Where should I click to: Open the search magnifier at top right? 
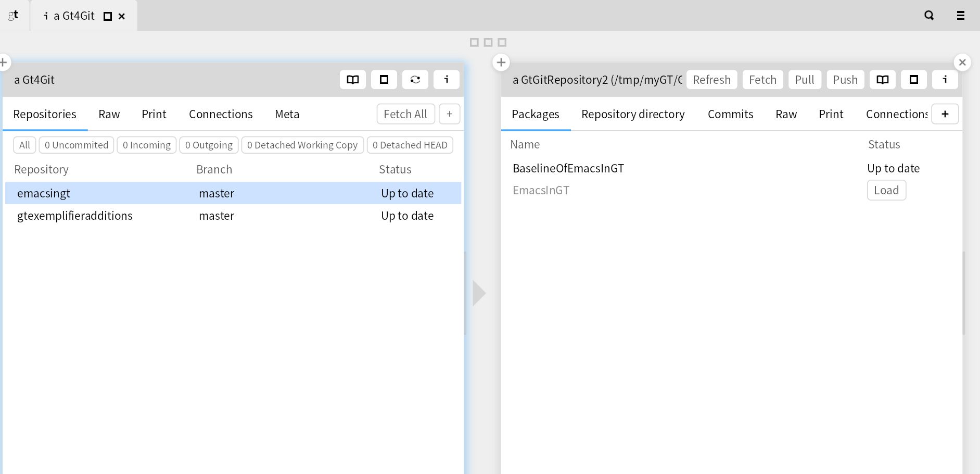[x=929, y=16]
